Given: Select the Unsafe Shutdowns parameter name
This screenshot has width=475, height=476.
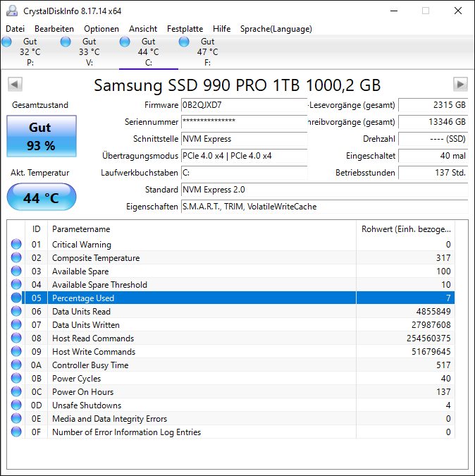Looking at the screenshot, I should 87,405.
